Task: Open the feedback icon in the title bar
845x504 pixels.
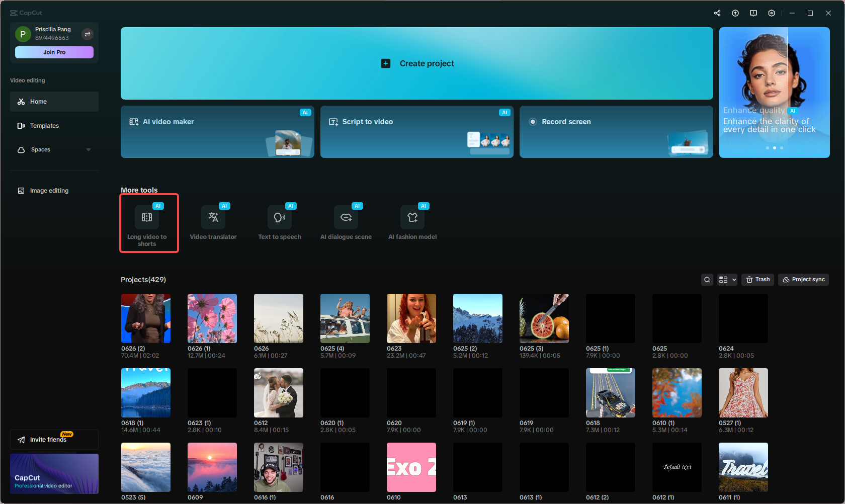Action: (x=753, y=13)
